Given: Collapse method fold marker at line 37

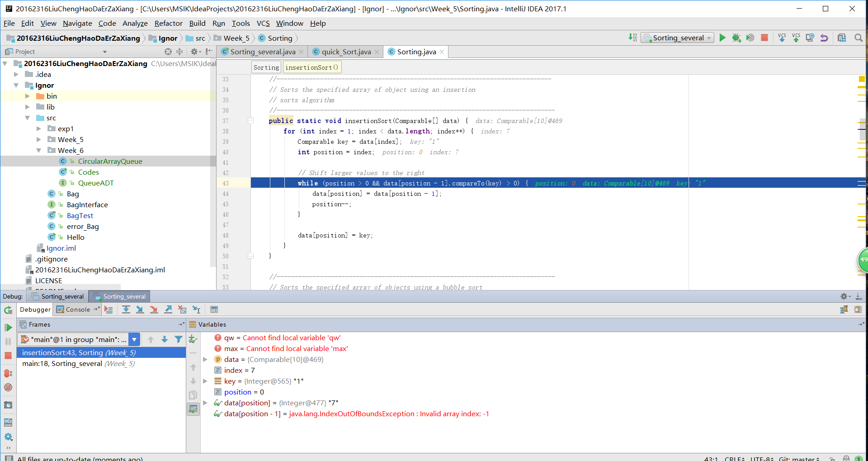Looking at the screenshot, I should click(250, 120).
